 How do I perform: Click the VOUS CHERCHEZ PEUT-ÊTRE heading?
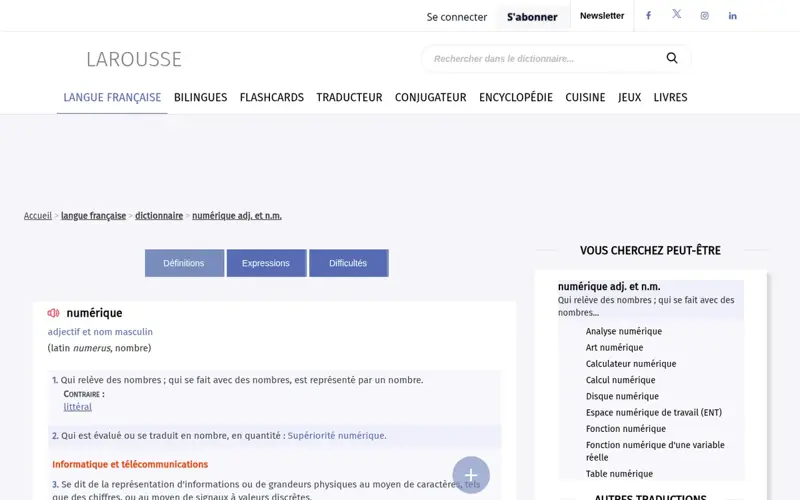click(x=650, y=251)
